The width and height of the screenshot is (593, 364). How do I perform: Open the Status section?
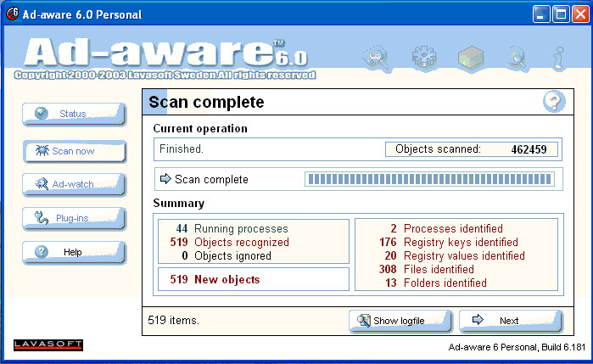coord(74,115)
